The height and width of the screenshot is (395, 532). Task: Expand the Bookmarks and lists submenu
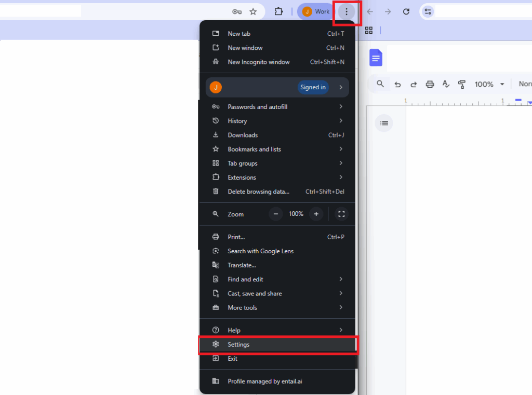click(x=254, y=149)
